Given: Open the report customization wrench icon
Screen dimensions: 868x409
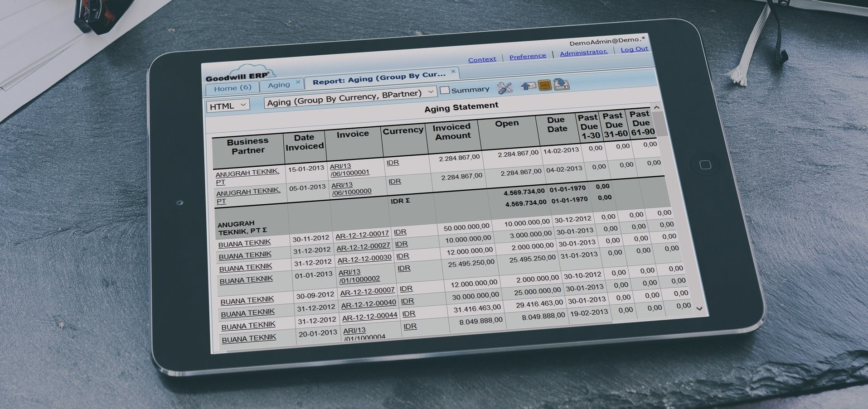Looking at the screenshot, I should [504, 87].
